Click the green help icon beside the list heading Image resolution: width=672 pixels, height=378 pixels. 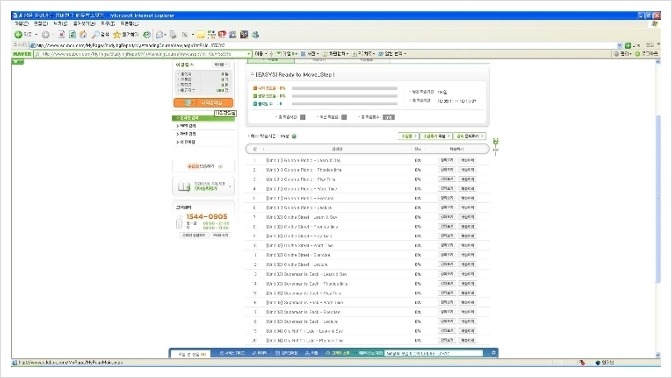point(294,136)
